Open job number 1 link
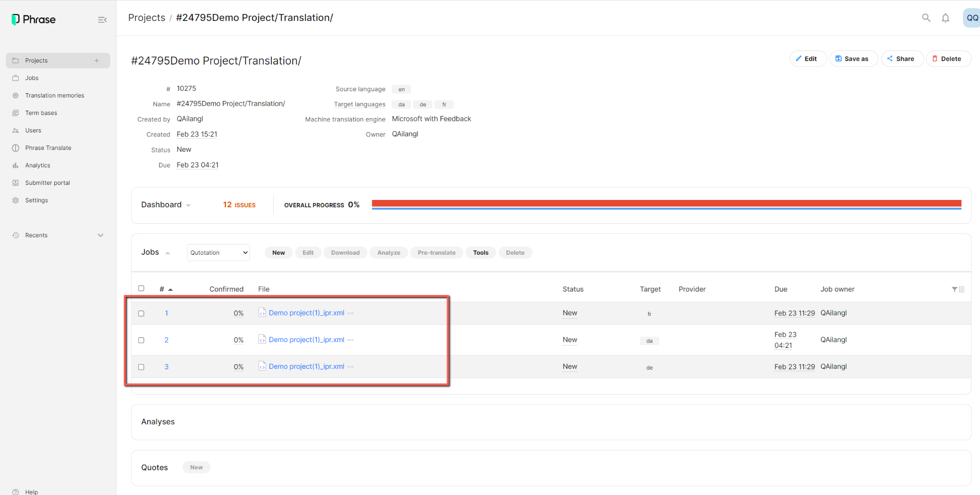 click(x=166, y=313)
